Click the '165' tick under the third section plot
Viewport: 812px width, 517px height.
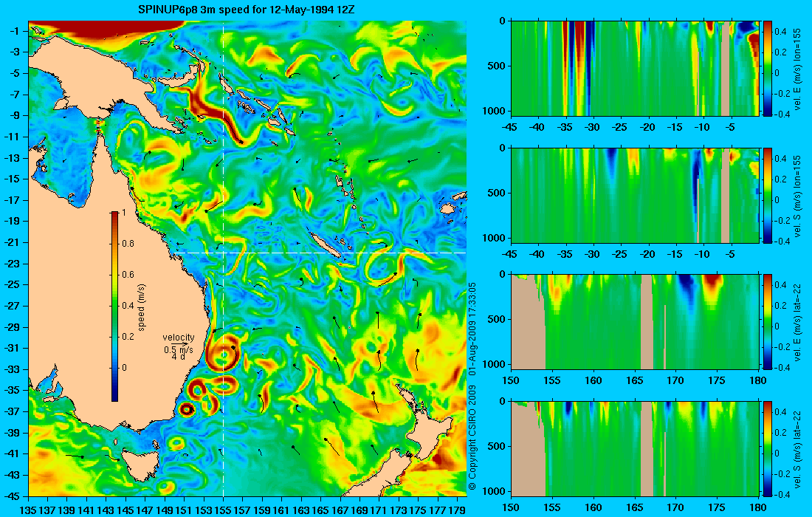coord(634,381)
